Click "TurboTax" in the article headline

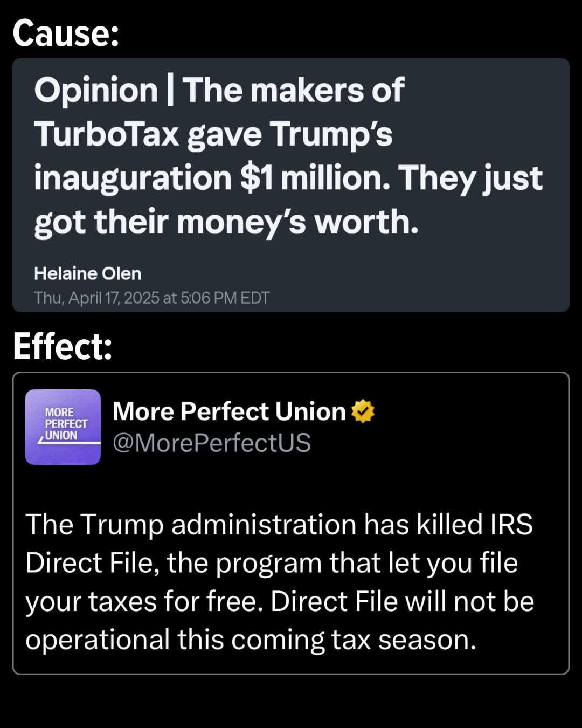[106, 134]
